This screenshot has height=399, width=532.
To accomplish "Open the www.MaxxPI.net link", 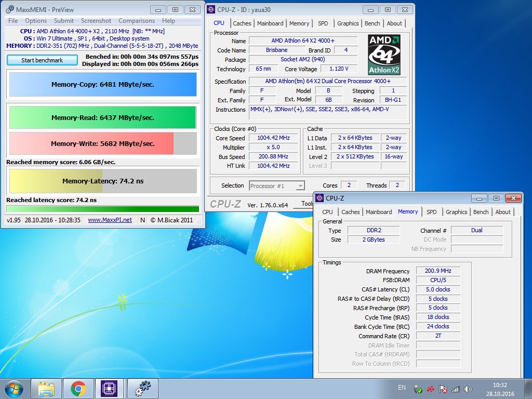I will 110,220.
